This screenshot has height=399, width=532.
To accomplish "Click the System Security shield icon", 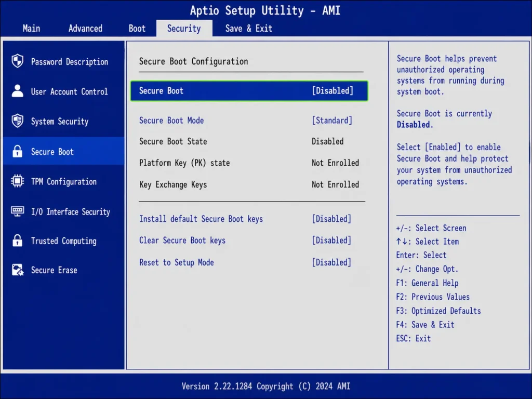I will tap(17, 121).
